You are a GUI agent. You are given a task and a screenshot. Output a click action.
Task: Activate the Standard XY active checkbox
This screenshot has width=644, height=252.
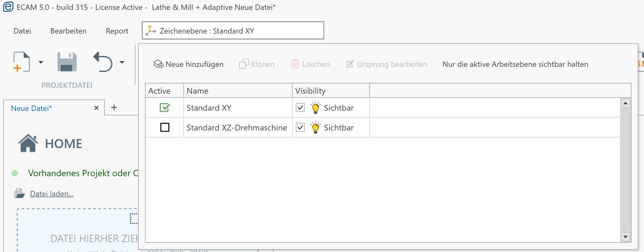tap(165, 107)
